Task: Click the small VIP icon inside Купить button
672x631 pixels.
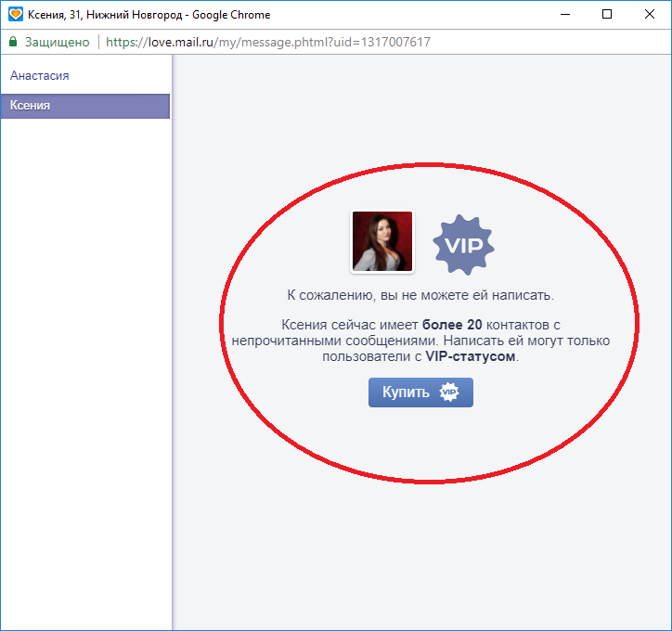Action: tap(449, 393)
